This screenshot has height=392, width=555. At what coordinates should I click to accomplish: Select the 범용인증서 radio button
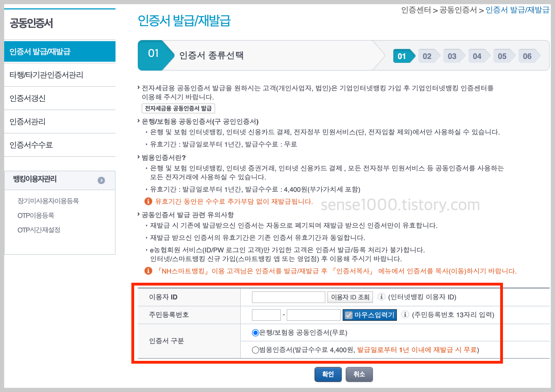255,350
